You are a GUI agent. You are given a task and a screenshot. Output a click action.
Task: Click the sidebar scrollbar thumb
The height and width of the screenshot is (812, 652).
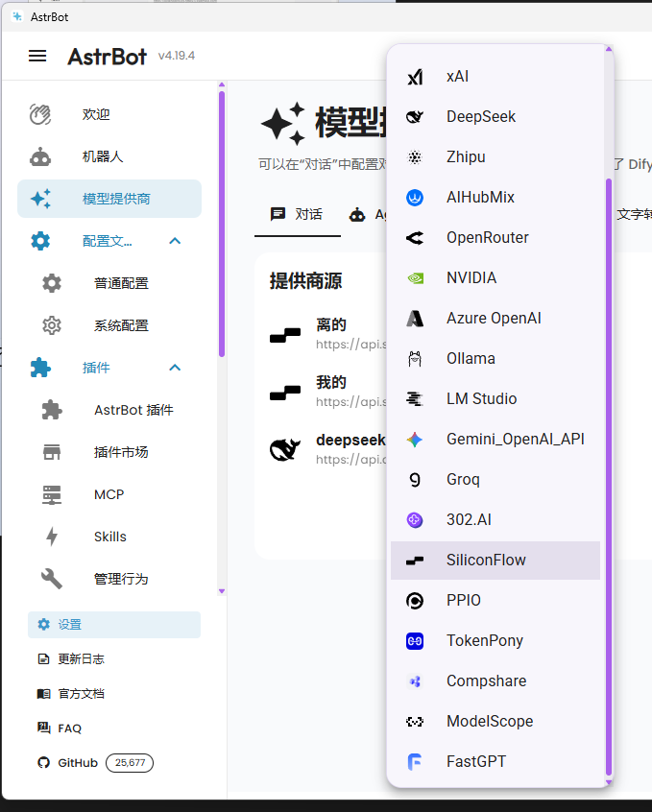[222, 225]
